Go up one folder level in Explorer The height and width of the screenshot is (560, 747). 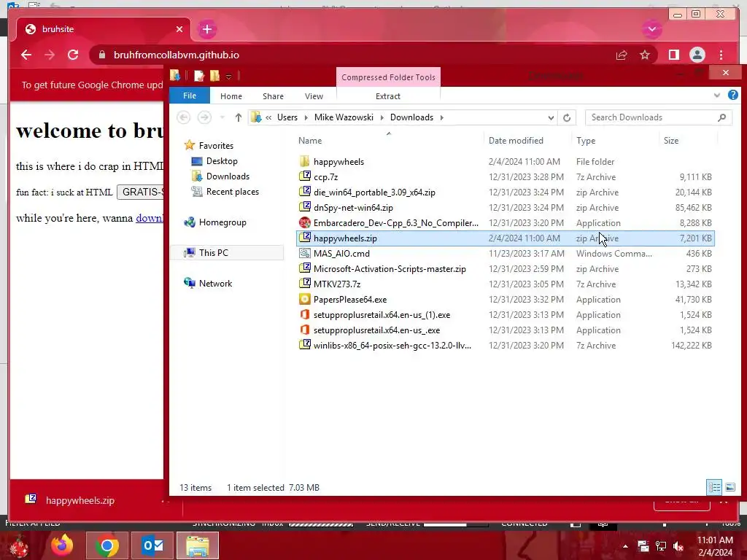(239, 117)
